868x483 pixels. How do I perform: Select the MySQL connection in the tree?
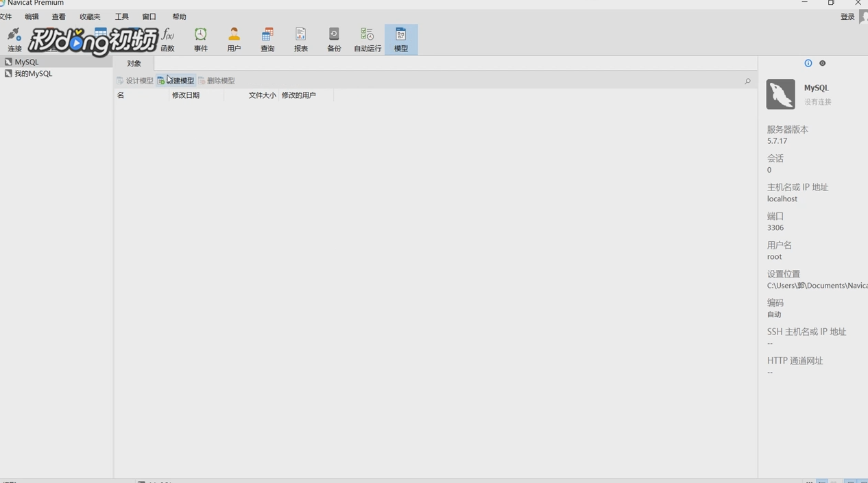pyautogui.click(x=56, y=62)
